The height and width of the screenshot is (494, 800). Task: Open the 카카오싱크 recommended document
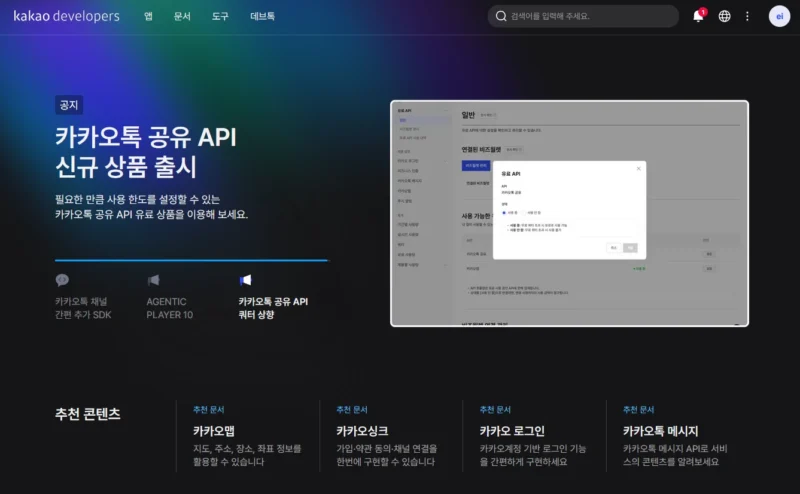click(x=362, y=431)
